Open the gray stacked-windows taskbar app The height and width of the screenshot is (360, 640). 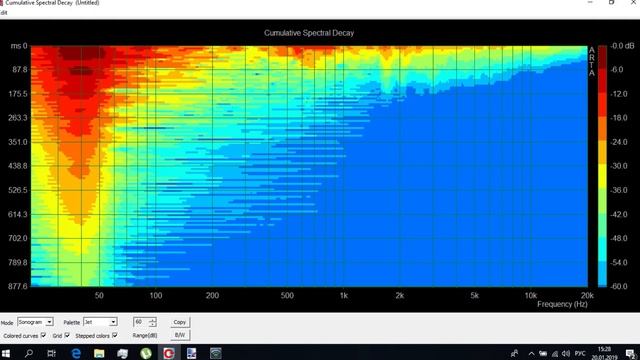122,353
